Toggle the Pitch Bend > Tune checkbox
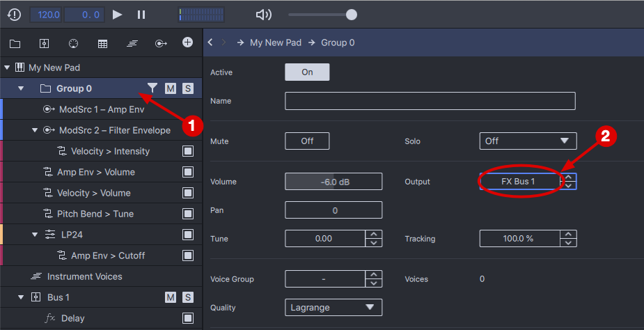Image resolution: width=644 pixels, height=330 pixels. (x=188, y=214)
